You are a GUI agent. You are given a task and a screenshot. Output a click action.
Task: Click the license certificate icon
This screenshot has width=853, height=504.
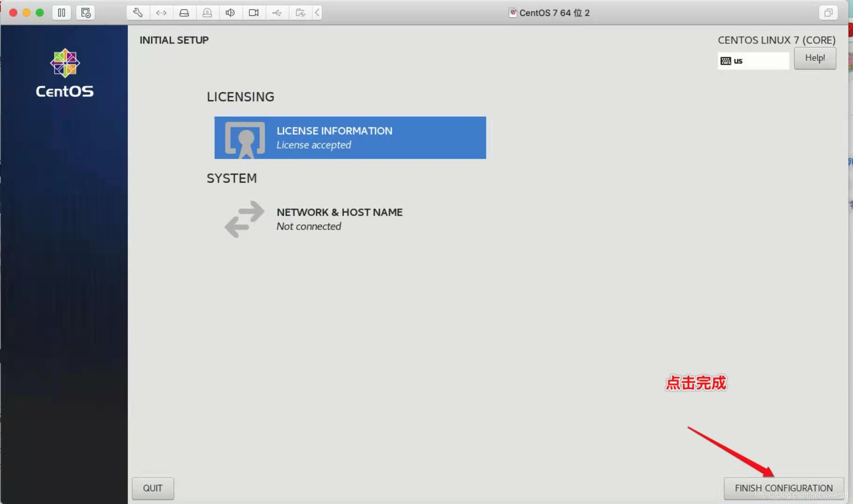[245, 140]
